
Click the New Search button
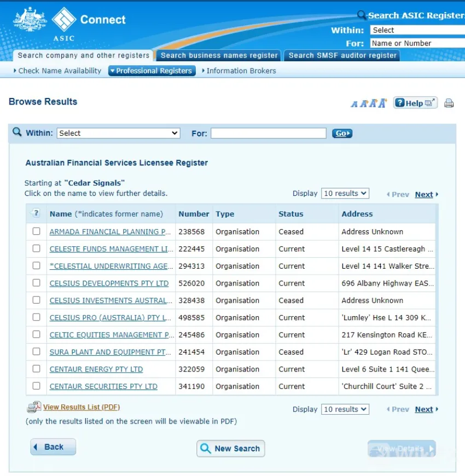pos(231,449)
